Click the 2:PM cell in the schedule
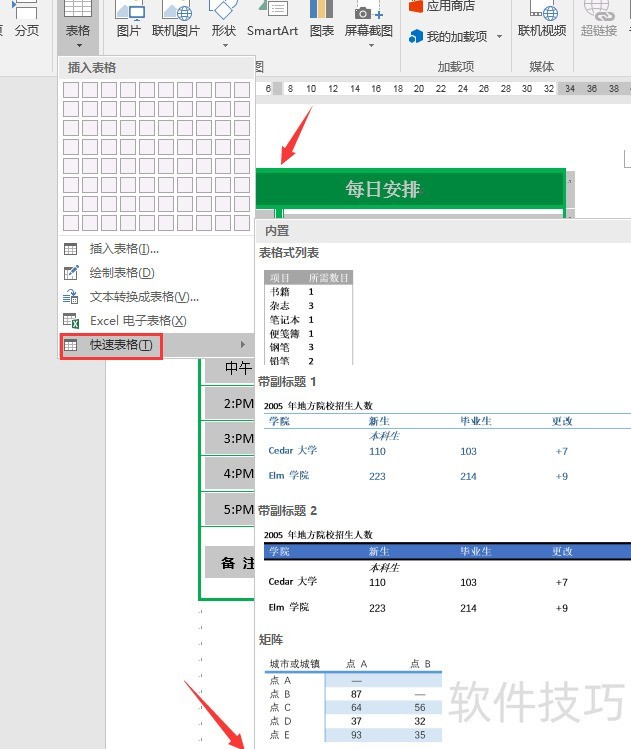 (x=229, y=404)
